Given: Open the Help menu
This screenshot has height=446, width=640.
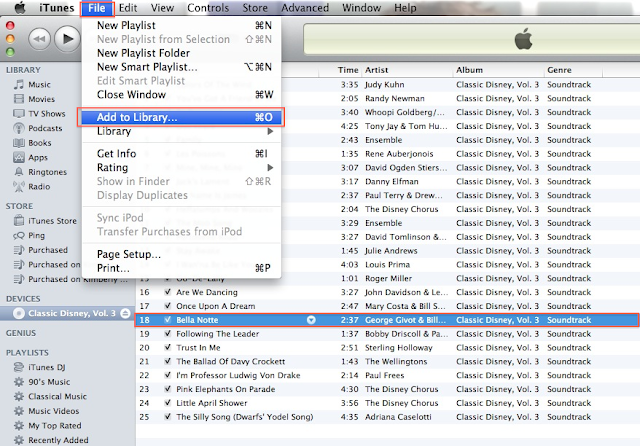Looking at the screenshot, I should (405, 8).
